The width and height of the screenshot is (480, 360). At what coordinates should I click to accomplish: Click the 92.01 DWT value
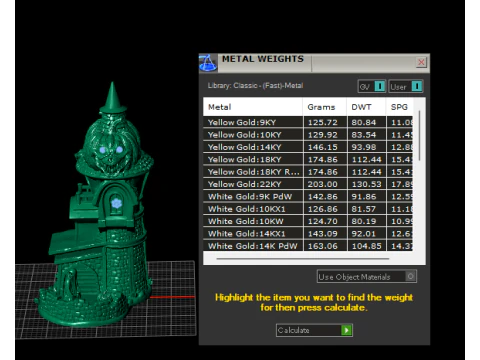364,233
